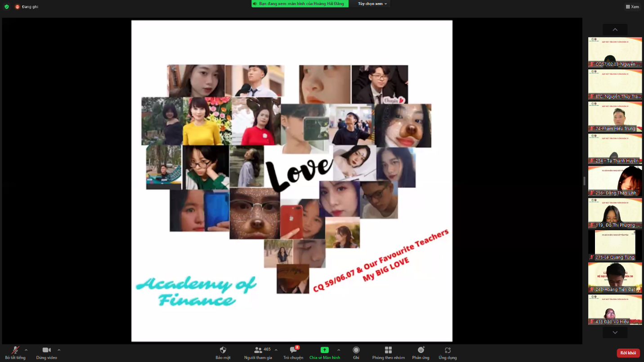Open the Bảo mật security shield icon
Screen dimensions: 644x362
[223, 350]
